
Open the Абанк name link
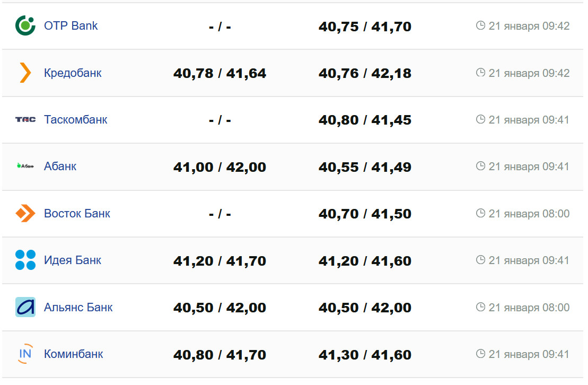click(60, 167)
